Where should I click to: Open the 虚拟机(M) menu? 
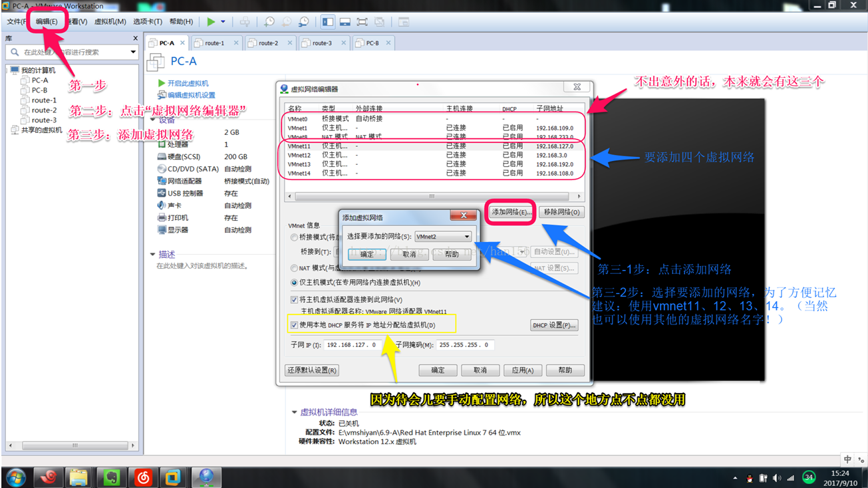110,22
